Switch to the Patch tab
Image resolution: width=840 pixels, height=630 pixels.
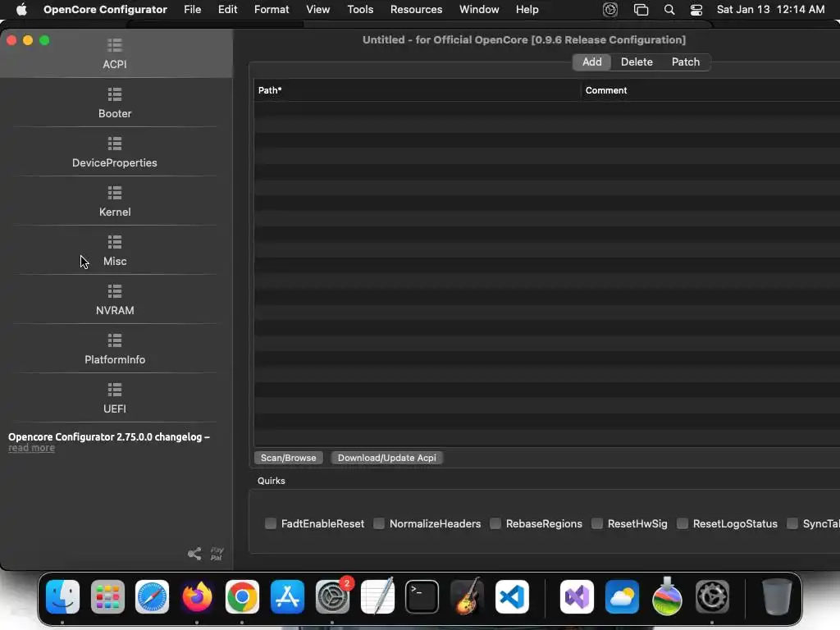click(x=686, y=62)
